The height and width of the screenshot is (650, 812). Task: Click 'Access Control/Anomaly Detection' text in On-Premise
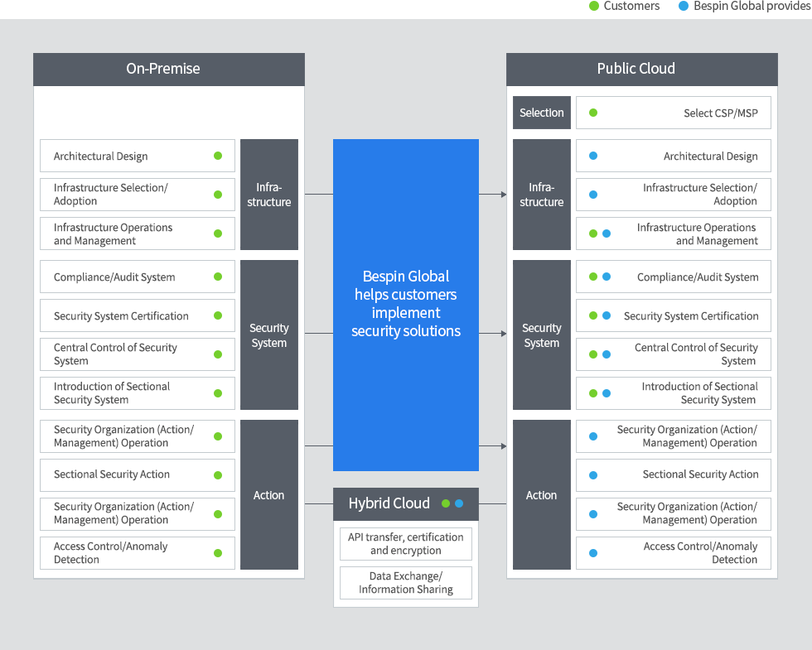111,553
